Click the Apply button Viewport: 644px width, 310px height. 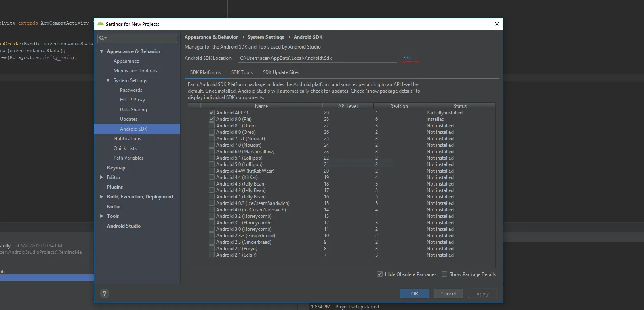pos(482,294)
